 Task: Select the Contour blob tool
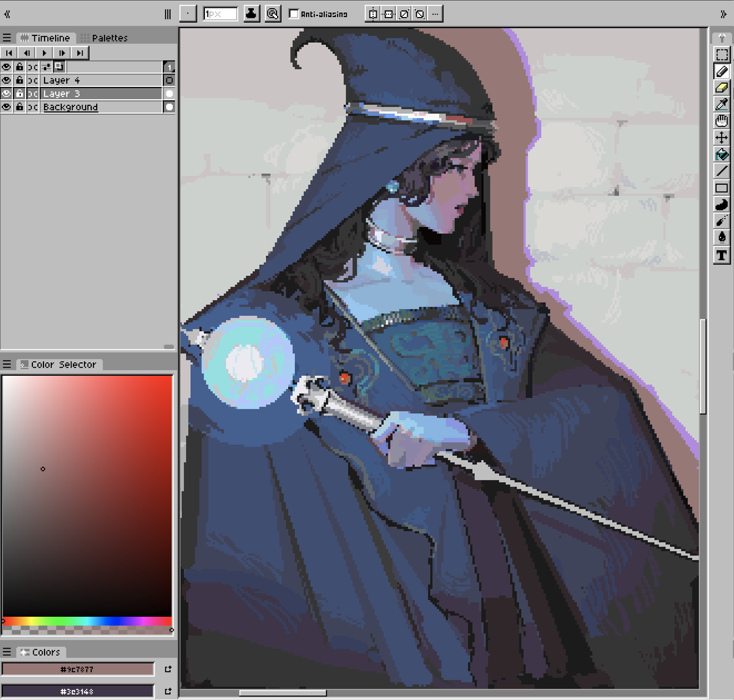722,204
